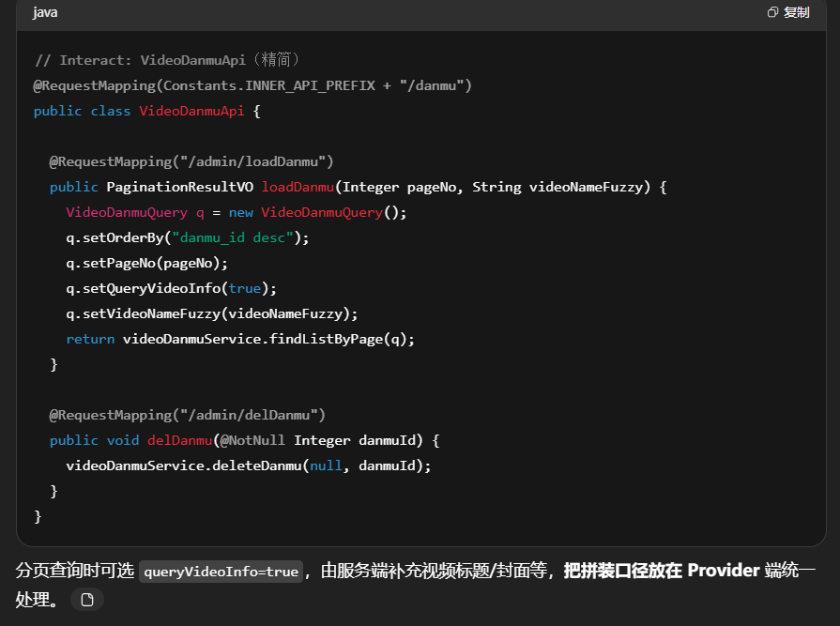
Task: Click the 复制 copy button label
Action: coord(796,12)
